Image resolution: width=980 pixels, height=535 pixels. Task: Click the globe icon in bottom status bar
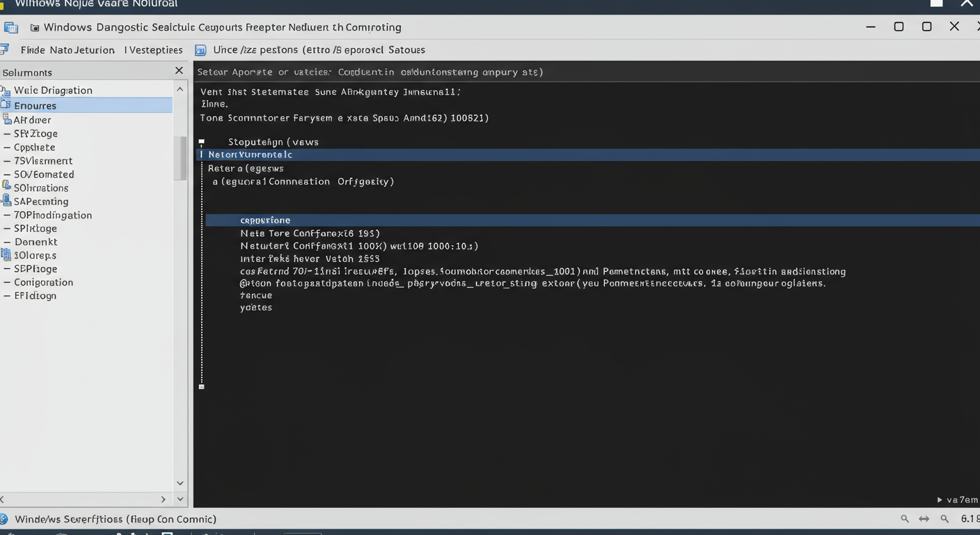click(4, 519)
